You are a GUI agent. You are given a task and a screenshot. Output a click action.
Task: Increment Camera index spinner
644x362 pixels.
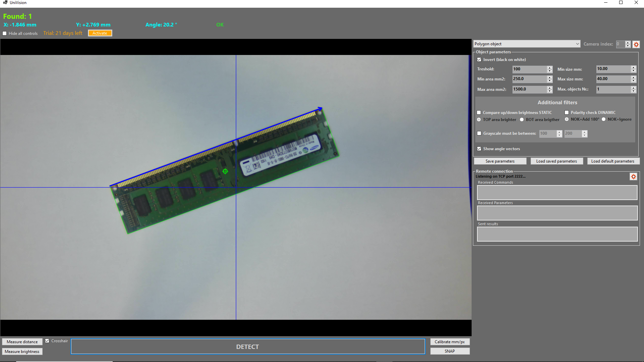pyautogui.click(x=628, y=43)
